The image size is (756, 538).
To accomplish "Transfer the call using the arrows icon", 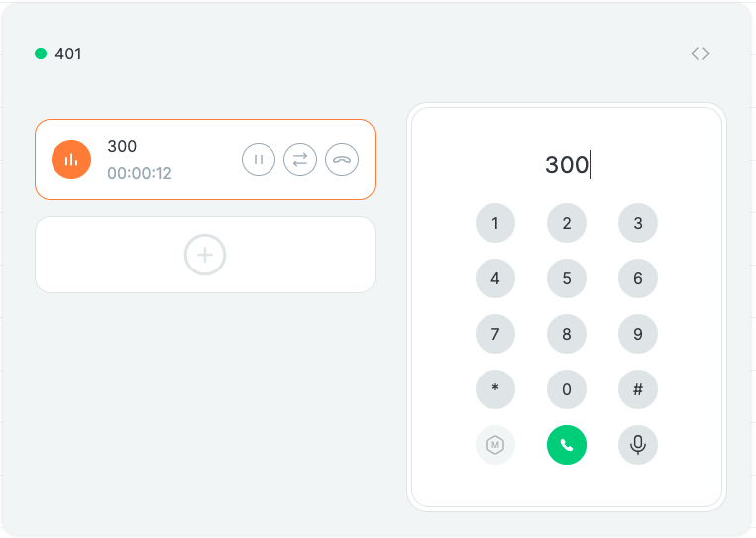I will tap(300, 160).
